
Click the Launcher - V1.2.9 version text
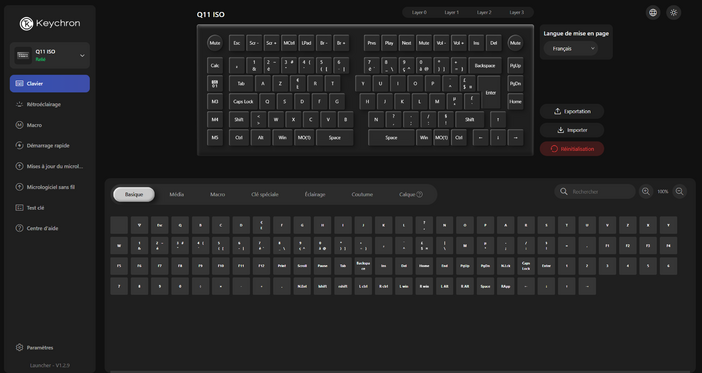pos(50,365)
